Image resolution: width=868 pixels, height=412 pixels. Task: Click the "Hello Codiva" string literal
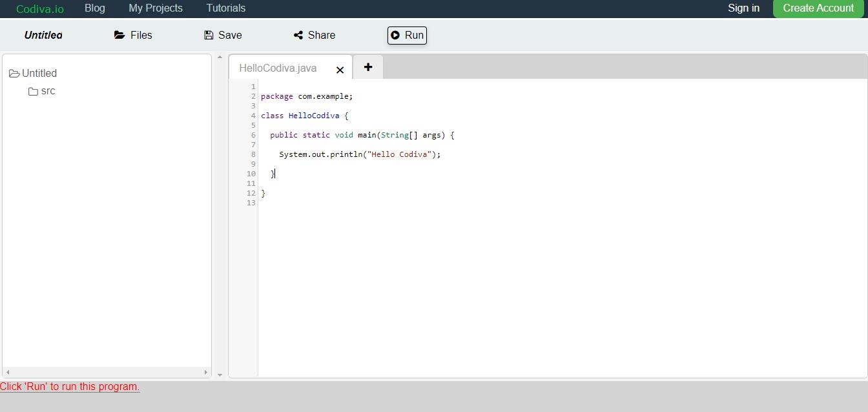pyautogui.click(x=399, y=154)
